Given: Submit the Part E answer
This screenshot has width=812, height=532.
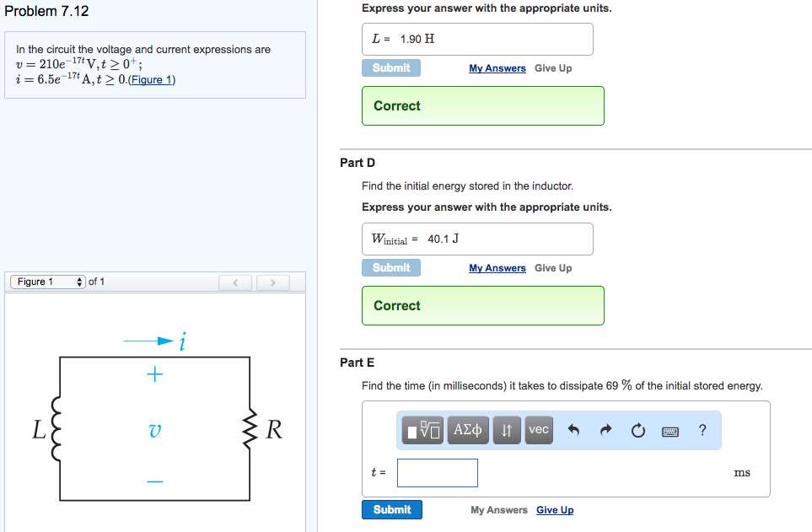Looking at the screenshot, I should 391,509.
